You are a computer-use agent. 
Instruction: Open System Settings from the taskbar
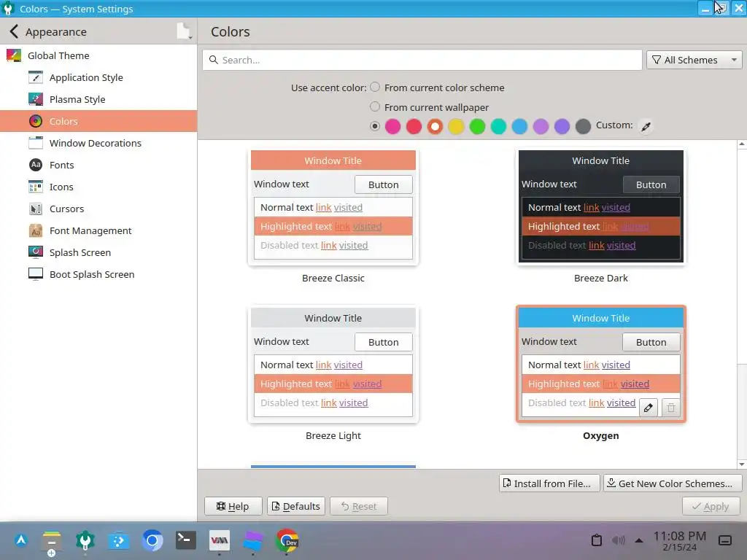tap(85, 540)
